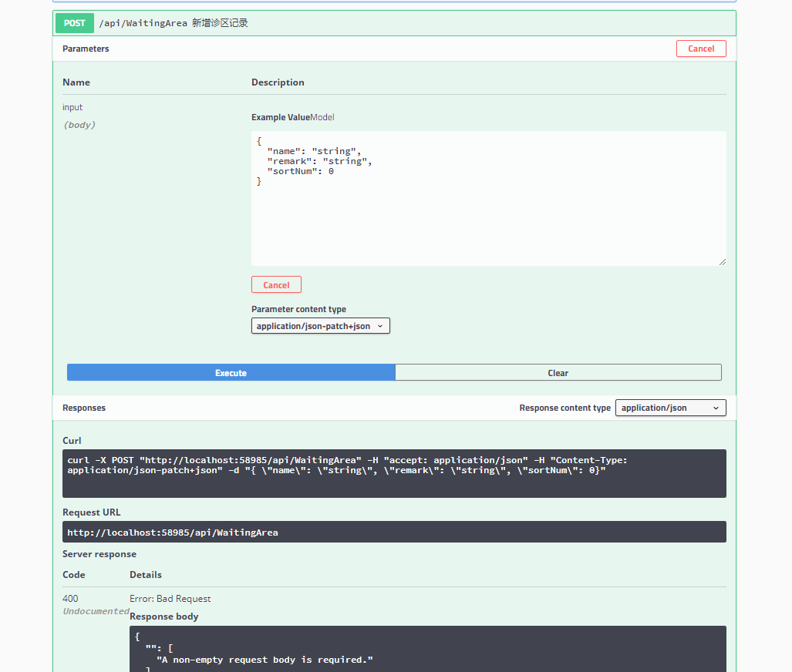The height and width of the screenshot is (672, 792).
Task: Click Cancel in the Parameters header
Action: (700, 49)
